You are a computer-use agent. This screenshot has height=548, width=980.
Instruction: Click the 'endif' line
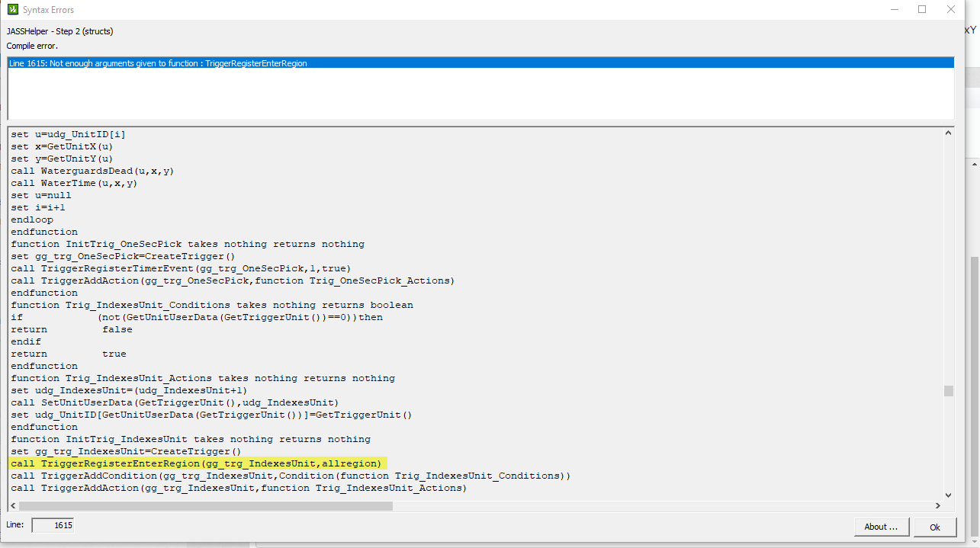pyautogui.click(x=26, y=341)
